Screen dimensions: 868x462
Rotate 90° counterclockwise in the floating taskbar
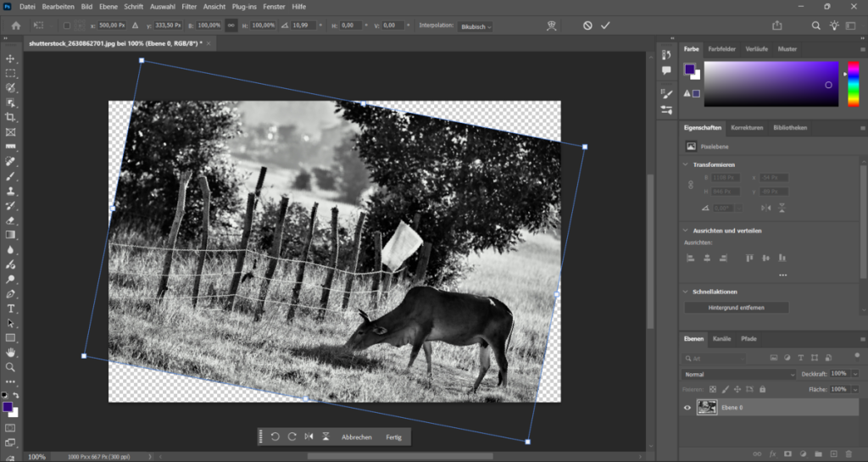tap(275, 437)
